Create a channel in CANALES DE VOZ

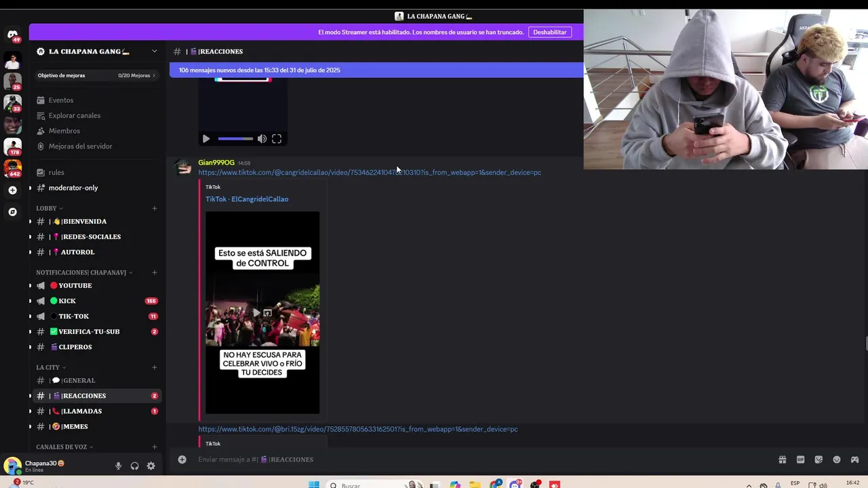155,447
